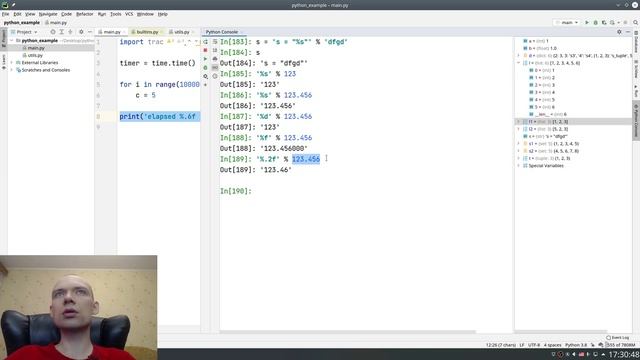Expand the dict variable d in variables

[519, 56]
